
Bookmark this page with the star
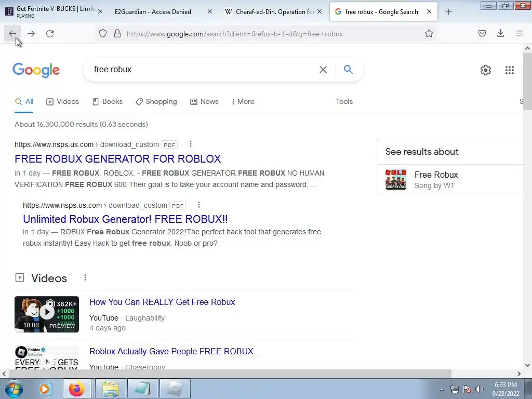tap(429, 34)
